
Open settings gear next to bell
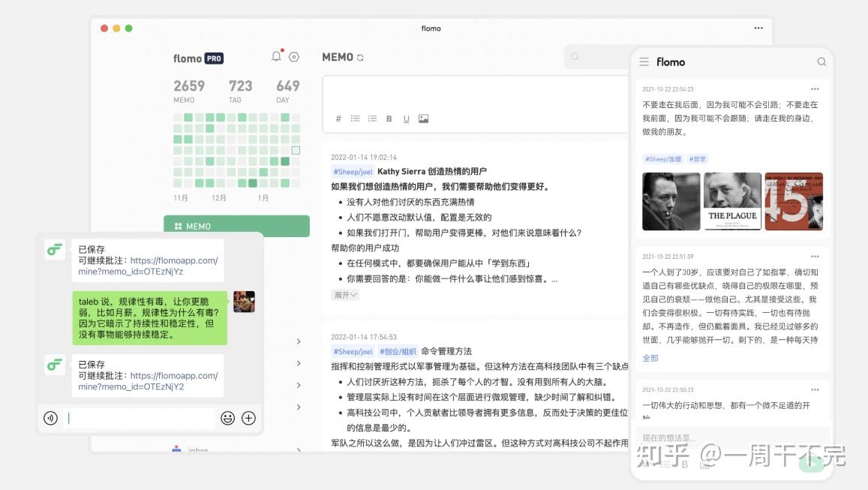coord(294,57)
